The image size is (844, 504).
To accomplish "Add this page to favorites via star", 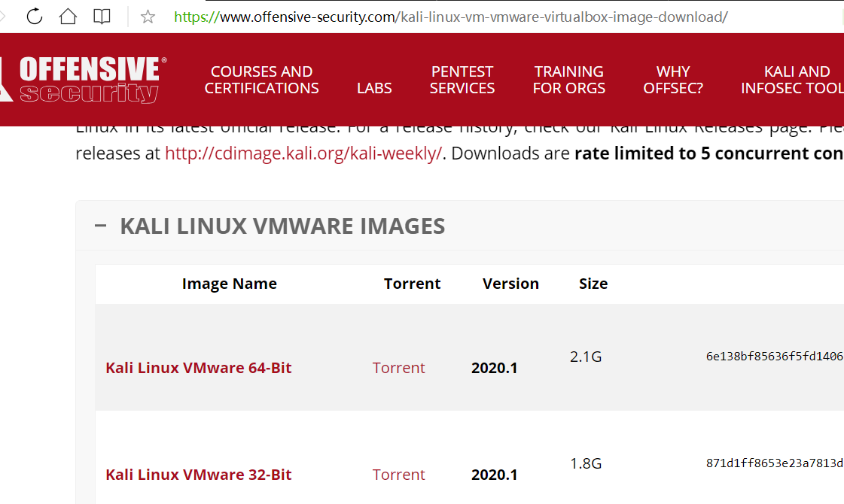I will click(x=148, y=16).
